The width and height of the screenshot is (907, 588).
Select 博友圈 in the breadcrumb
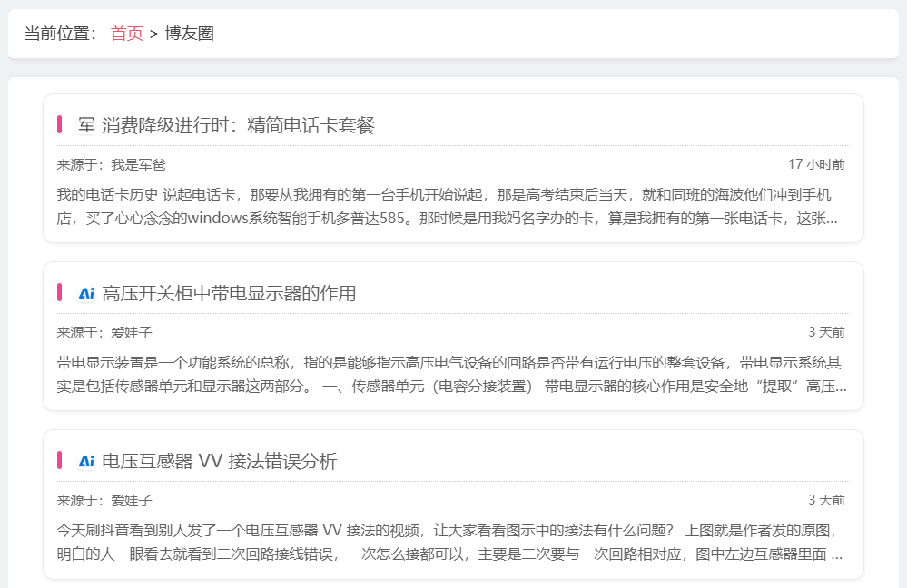(x=189, y=34)
